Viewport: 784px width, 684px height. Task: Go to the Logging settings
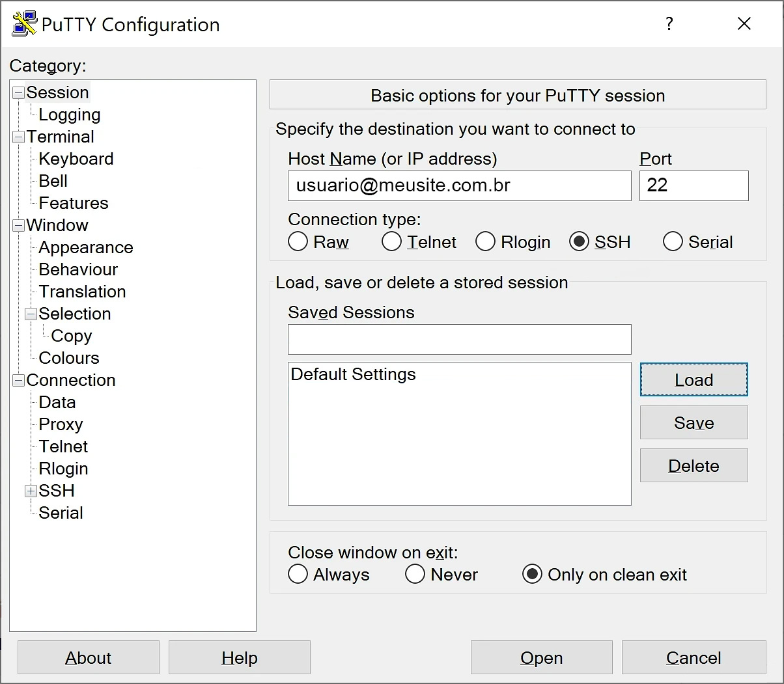click(x=70, y=115)
